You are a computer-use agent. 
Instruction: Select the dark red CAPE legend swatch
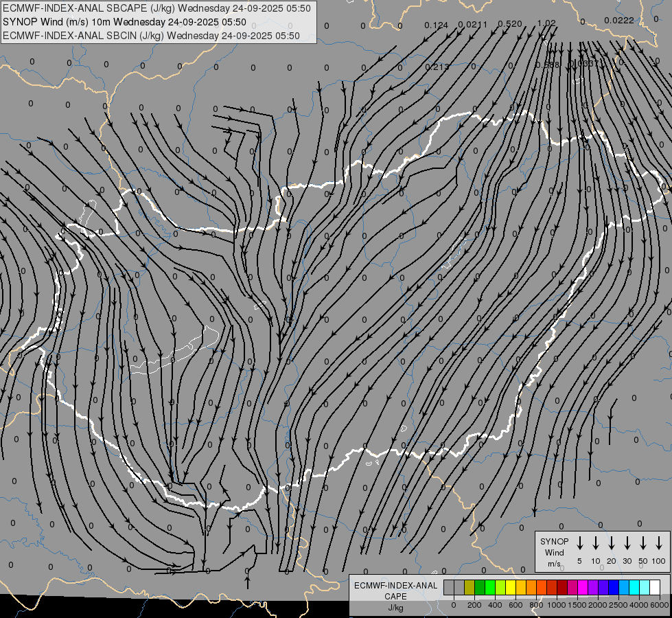click(562, 588)
